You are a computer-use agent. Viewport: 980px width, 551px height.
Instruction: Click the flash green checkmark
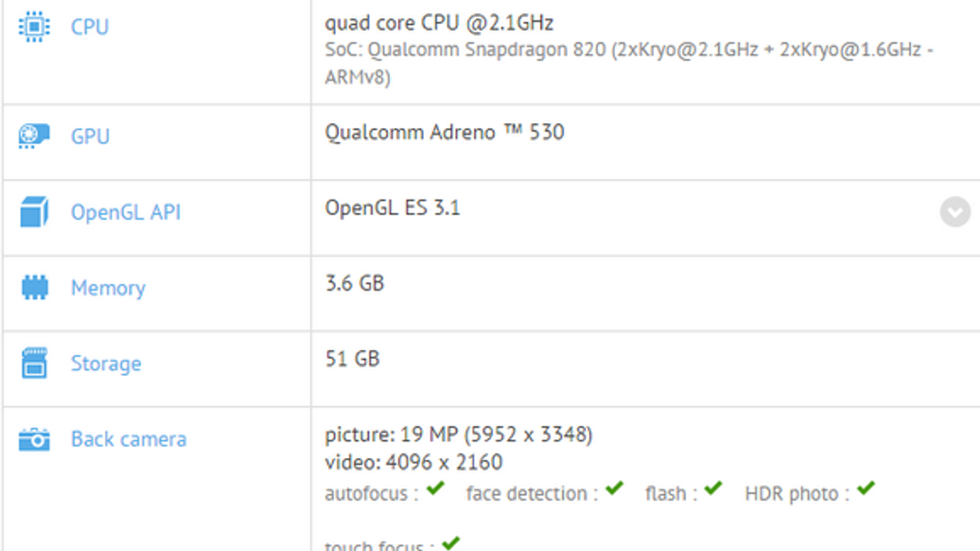coord(713,489)
